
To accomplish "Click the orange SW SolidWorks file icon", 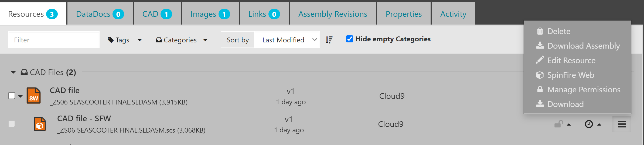I will pyautogui.click(x=34, y=96).
